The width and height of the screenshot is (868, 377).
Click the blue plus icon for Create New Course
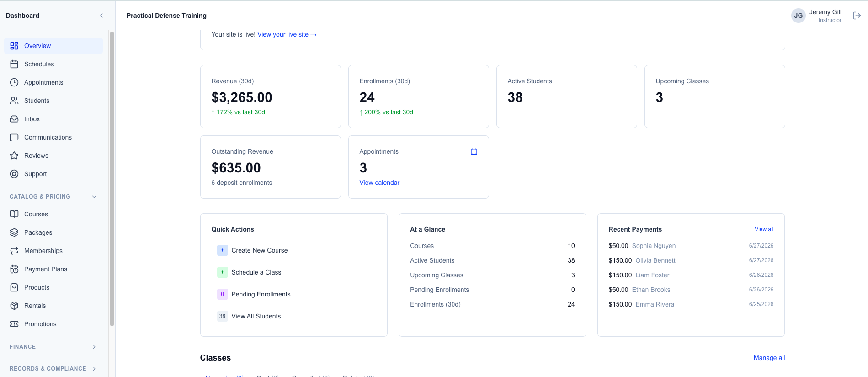point(223,250)
